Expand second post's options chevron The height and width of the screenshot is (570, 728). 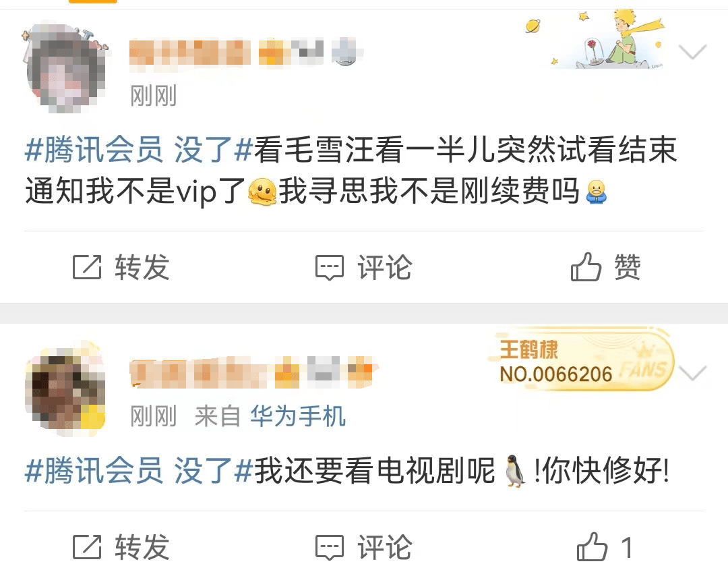[x=692, y=373]
